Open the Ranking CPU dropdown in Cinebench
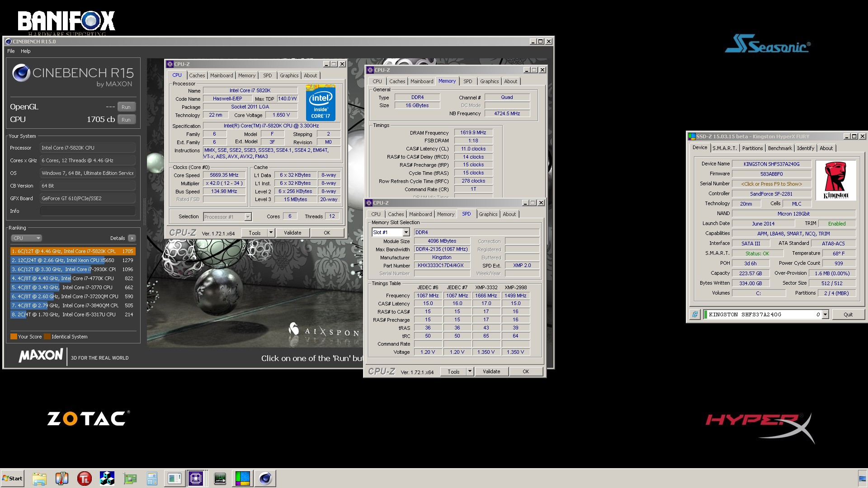 click(26, 238)
